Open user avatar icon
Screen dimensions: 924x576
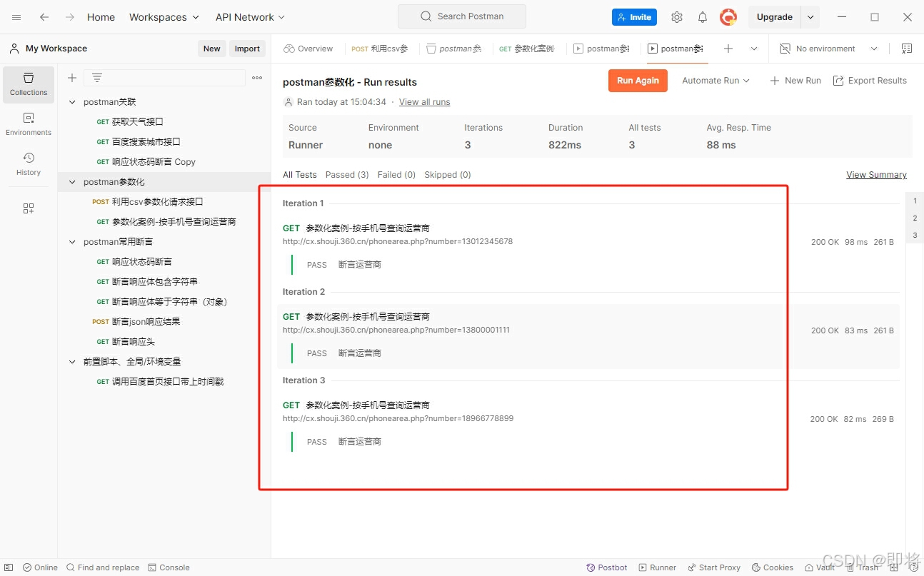tap(728, 17)
